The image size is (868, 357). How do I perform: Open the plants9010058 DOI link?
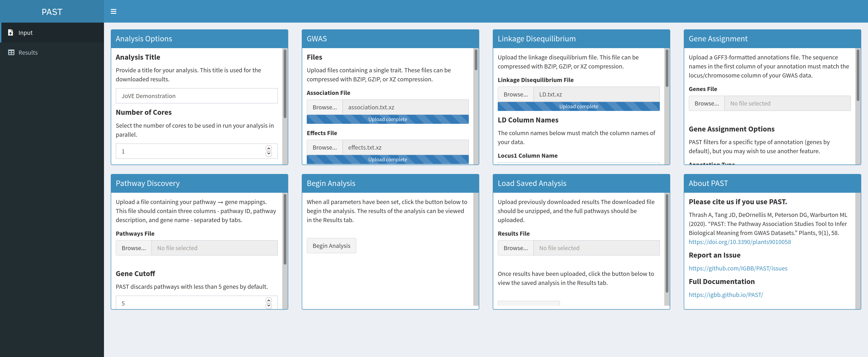[739, 242]
